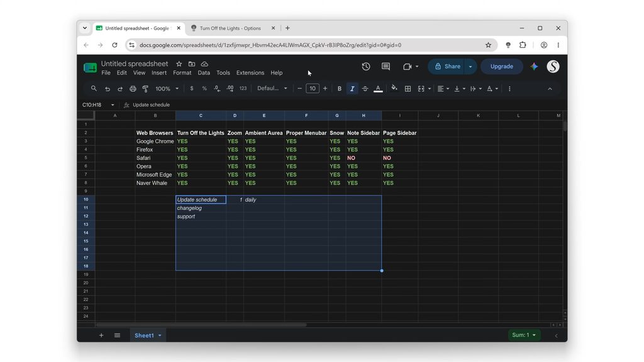The image size is (644, 362).
Task: Open the Extensions menu
Action: (x=250, y=73)
